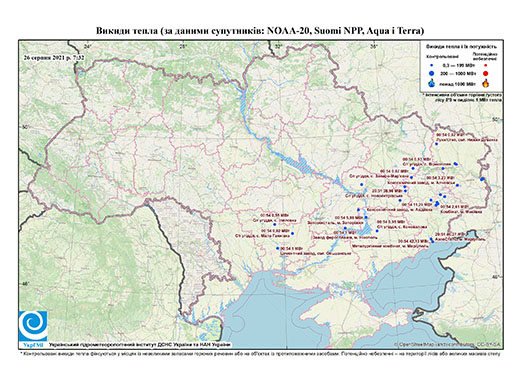Click the понад 1000 МВт legend text
The width and height of the screenshot is (520, 368).
point(457,83)
